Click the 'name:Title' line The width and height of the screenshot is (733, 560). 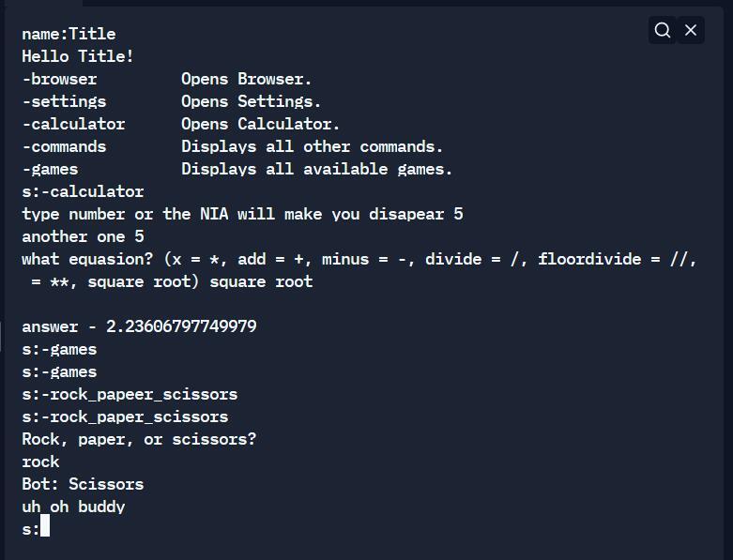(x=69, y=34)
